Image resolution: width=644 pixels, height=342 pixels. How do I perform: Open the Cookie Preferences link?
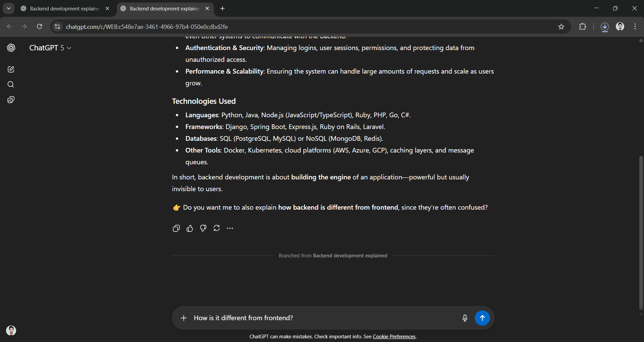(x=394, y=336)
